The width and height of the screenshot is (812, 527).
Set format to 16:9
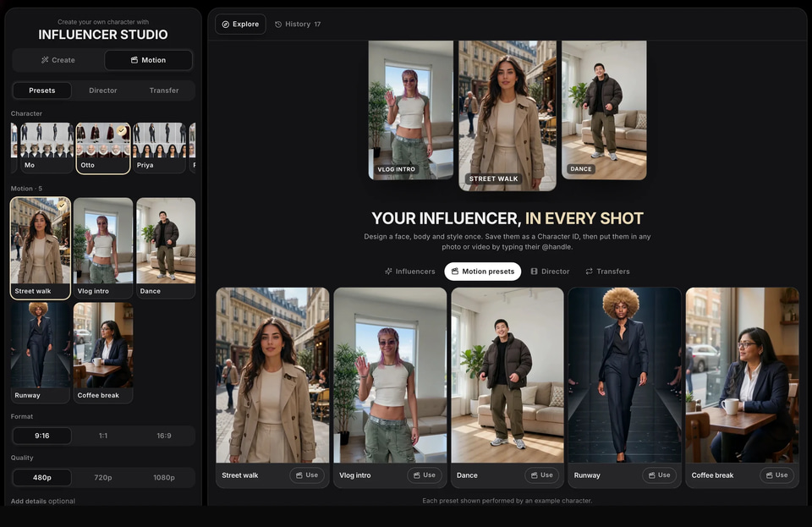(x=163, y=436)
